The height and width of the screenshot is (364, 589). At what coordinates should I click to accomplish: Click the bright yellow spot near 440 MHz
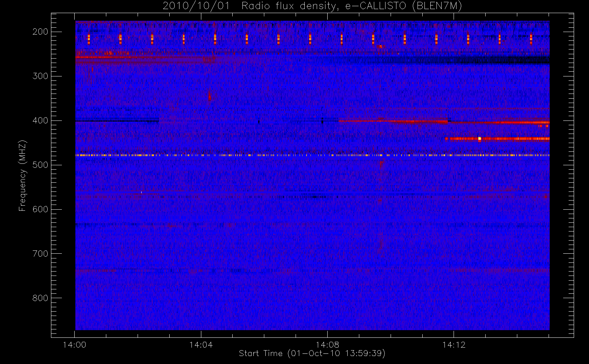pos(479,138)
